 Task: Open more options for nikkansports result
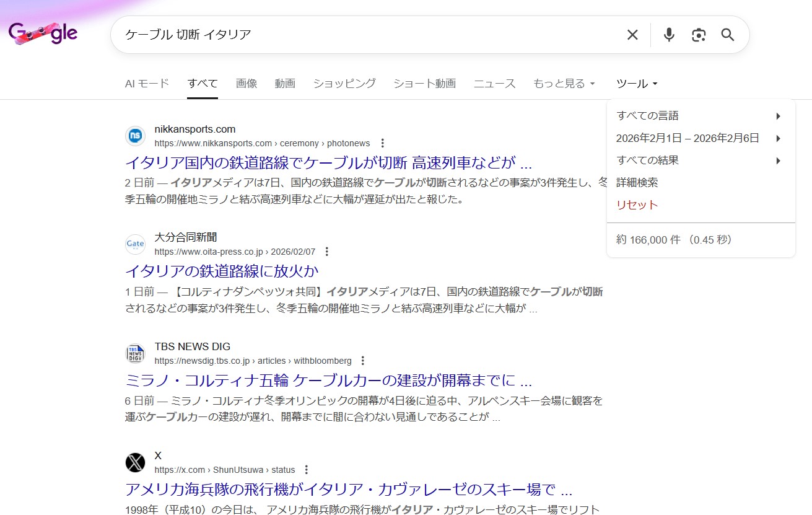tap(382, 143)
